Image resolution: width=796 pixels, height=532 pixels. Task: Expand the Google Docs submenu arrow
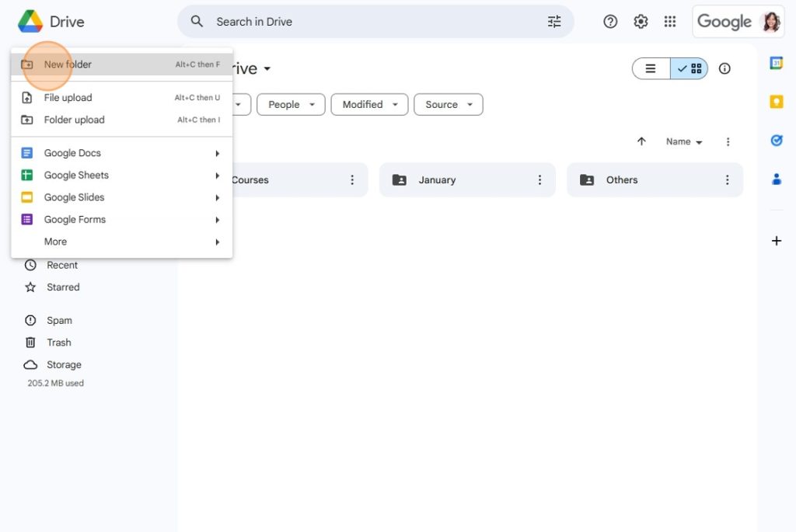(218, 153)
